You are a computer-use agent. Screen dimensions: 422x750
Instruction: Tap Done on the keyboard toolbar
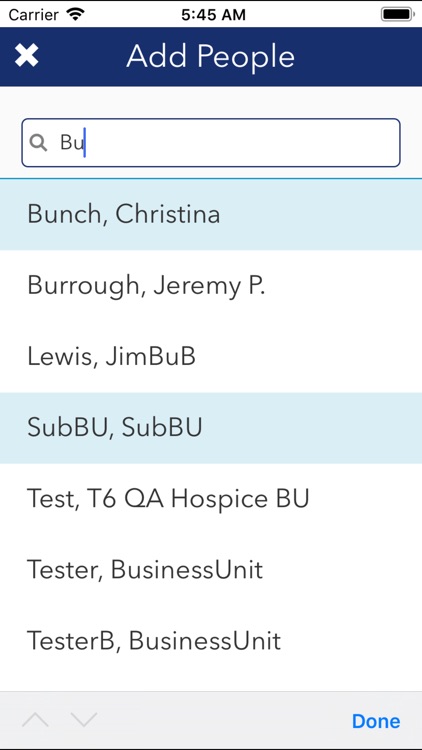376,721
